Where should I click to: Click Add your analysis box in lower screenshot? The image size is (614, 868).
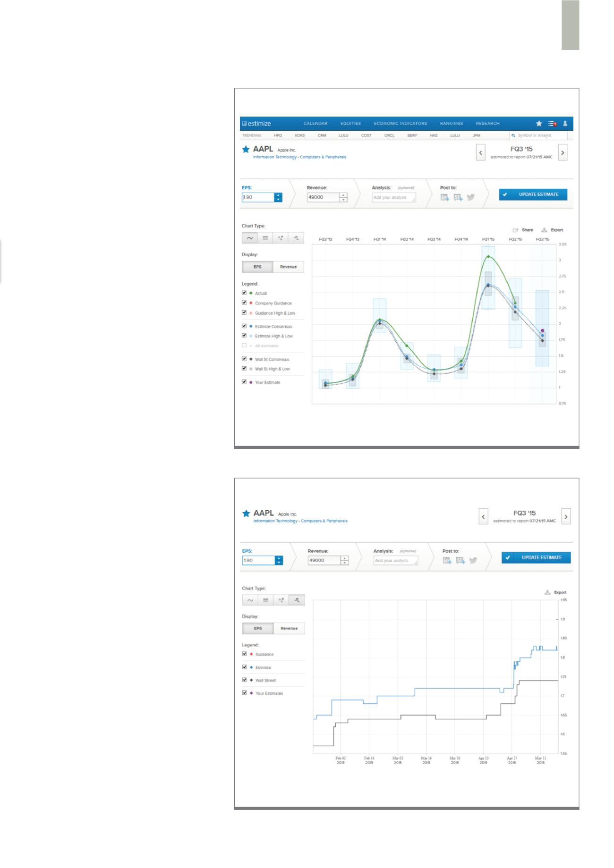(396, 561)
